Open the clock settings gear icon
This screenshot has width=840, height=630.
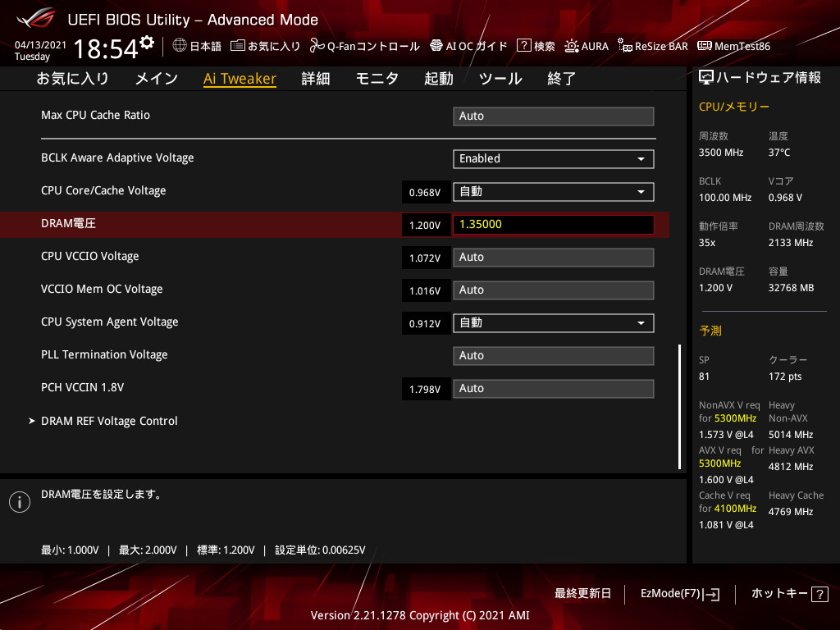tap(147, 43)
